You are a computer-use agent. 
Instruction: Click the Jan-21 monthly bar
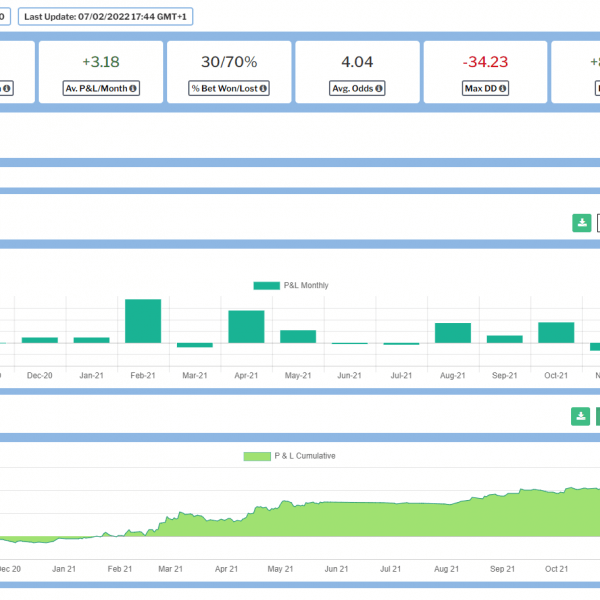click(91, 340)
